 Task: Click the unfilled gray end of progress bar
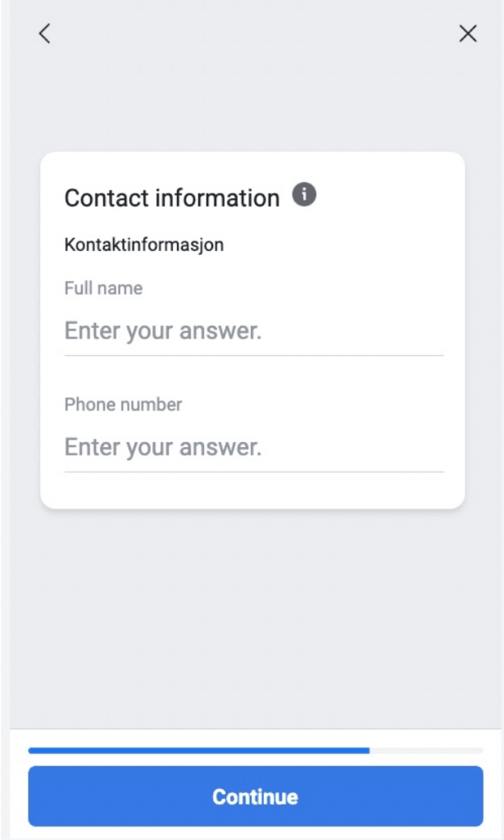click(426, 750)
